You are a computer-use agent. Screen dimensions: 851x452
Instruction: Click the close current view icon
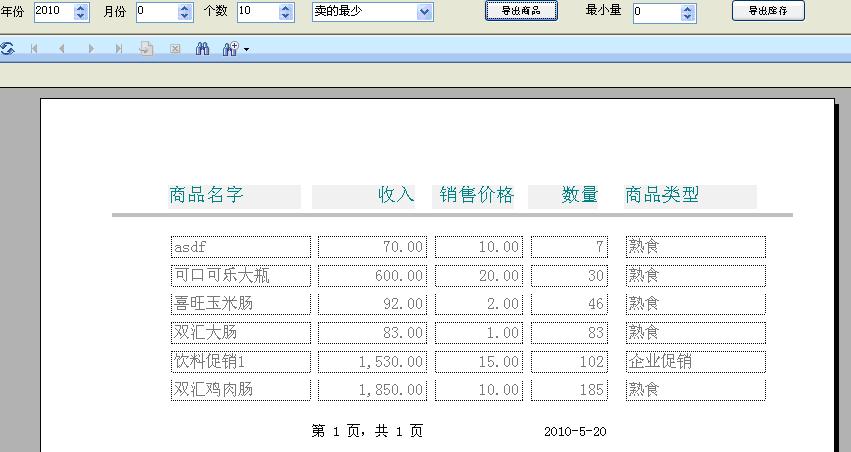175,49
